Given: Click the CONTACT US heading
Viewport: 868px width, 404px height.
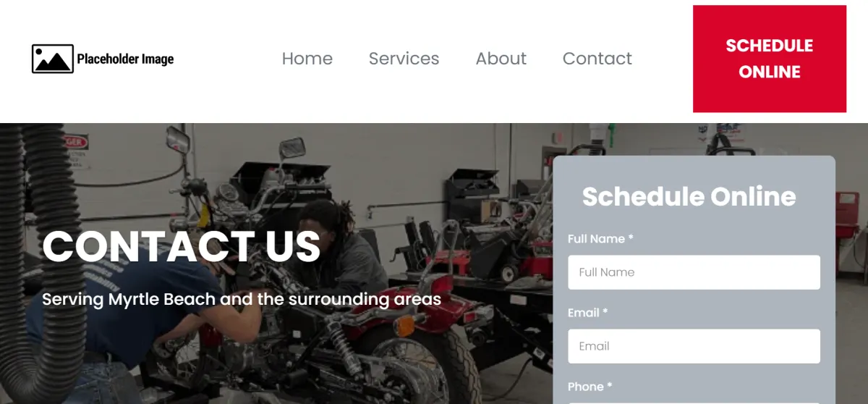Looking at the screenshot, I should tap(182, 246).
